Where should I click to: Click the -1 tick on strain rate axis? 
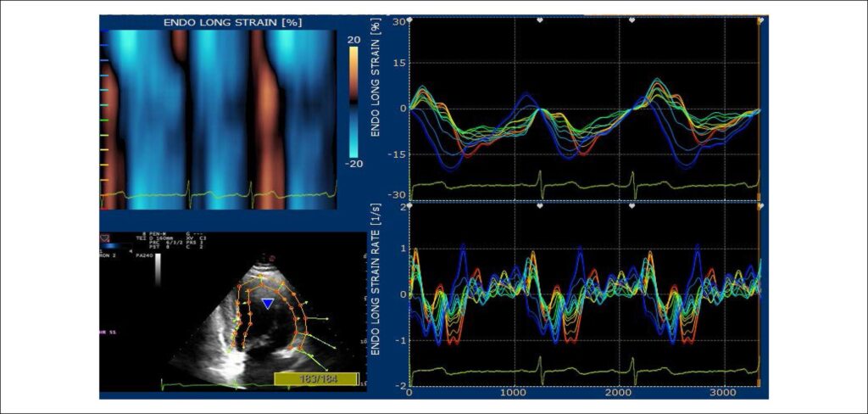(403, 339)
